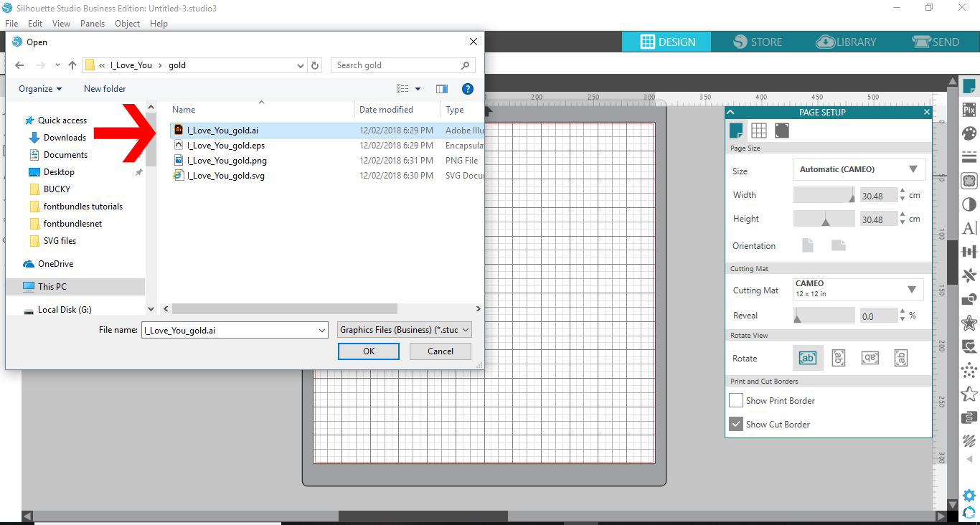Switch to the Registration Marks tab

[782, 131]
